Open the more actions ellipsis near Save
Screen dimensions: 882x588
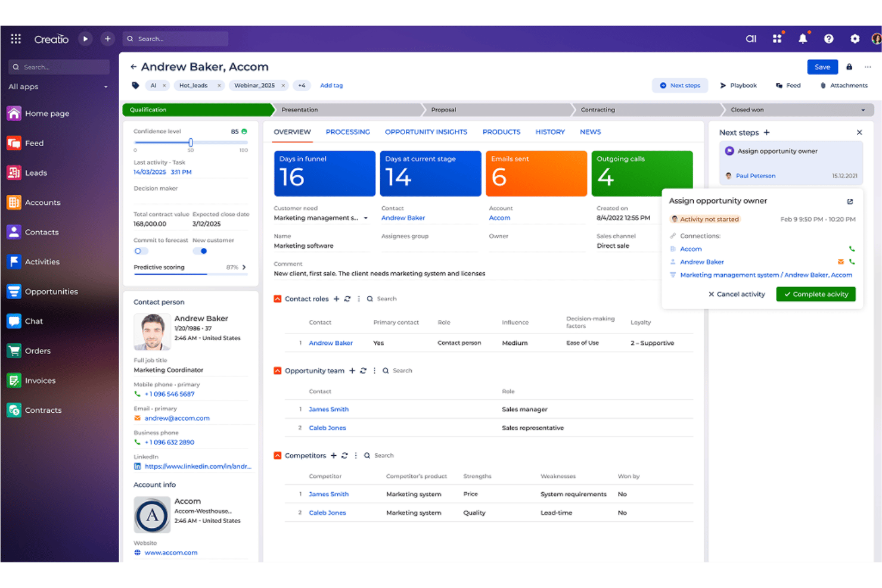(868, 67)
